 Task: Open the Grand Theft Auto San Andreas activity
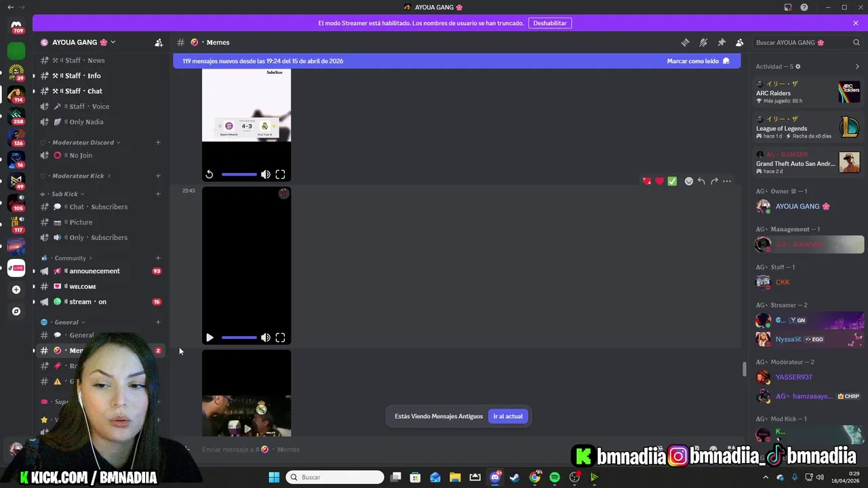click(808, 163)
